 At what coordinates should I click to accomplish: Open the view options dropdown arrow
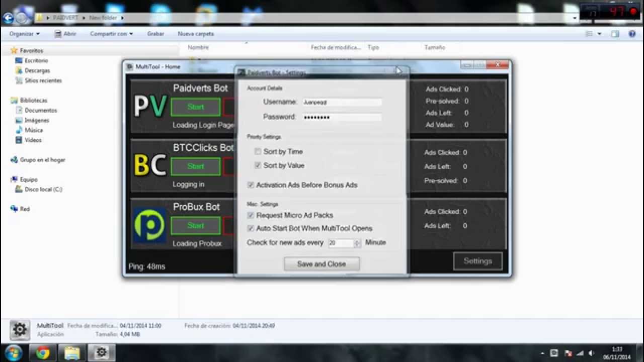coord(599,34)
